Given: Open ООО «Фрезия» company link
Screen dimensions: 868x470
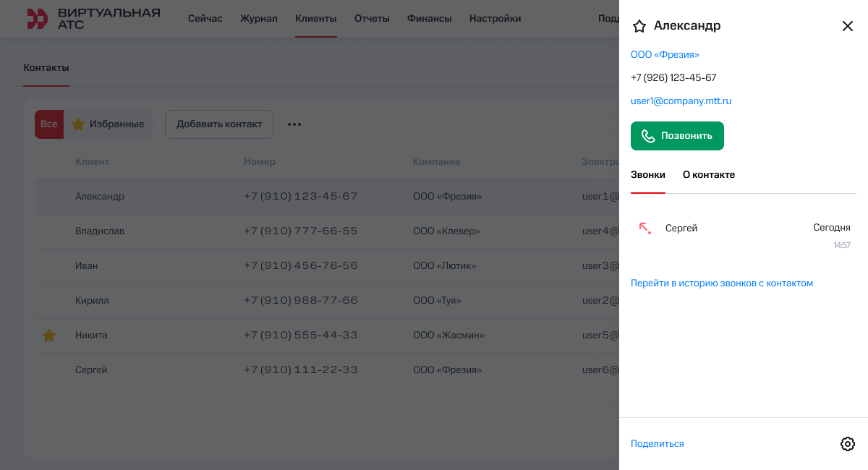Looking at the screenshot, I should 665,55.
